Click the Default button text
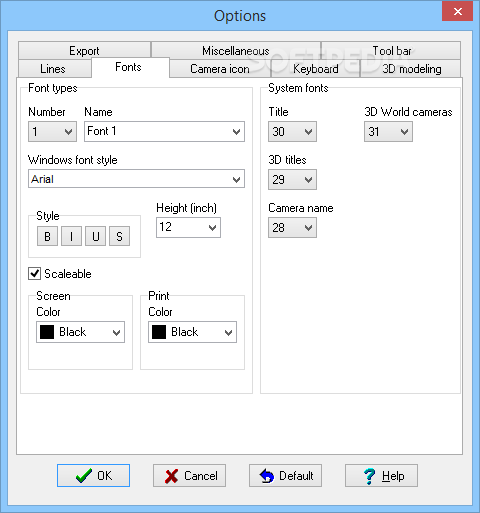 tap(296, 476)
